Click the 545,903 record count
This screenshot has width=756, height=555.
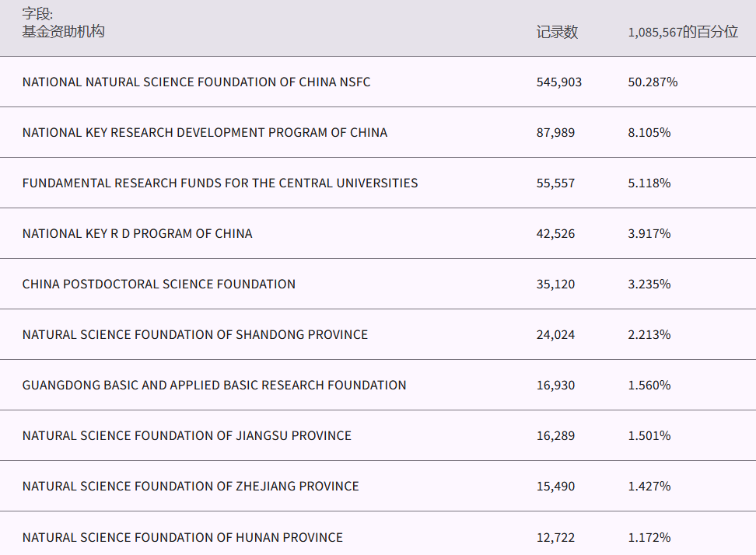point(558,82)
